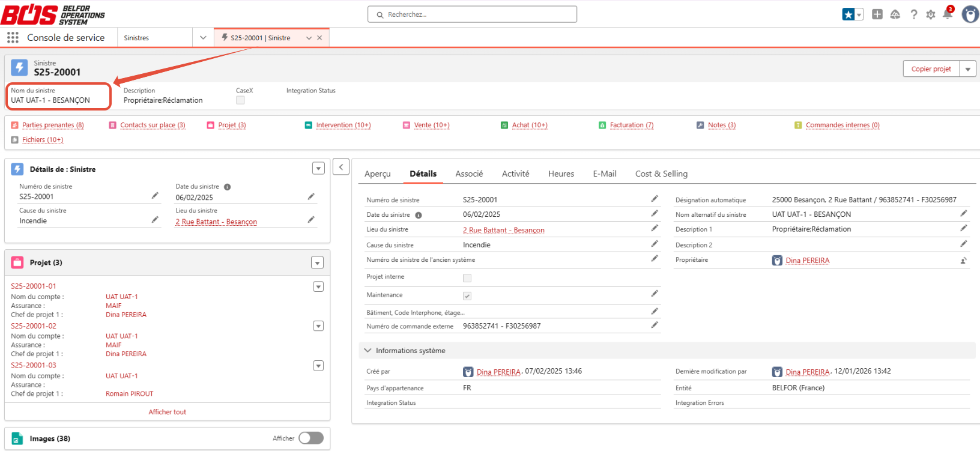Open the Setup gear menu
The height and width of the screenshot is (451, 980).
pyautogui.click(x=931, y=14)
